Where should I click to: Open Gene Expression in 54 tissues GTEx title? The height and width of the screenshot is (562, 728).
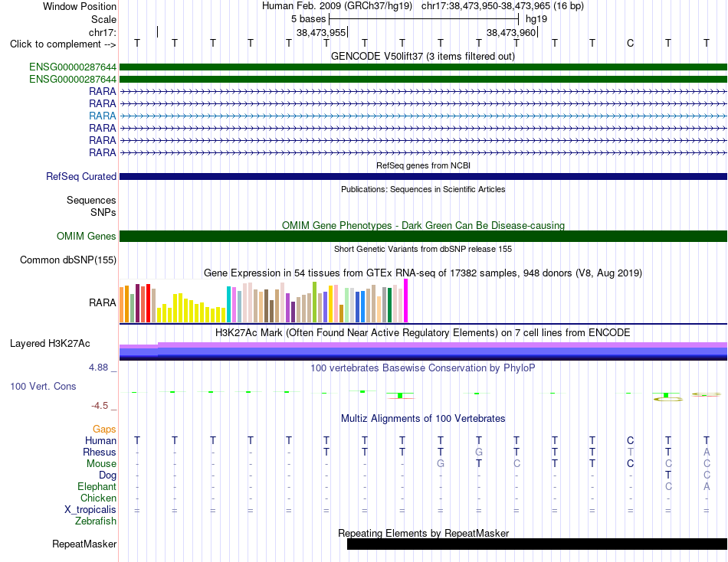[x=423, y=273]
